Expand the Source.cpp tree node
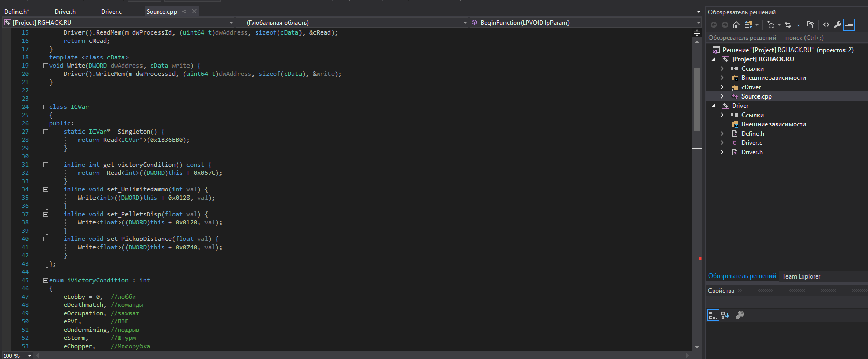 722,96
